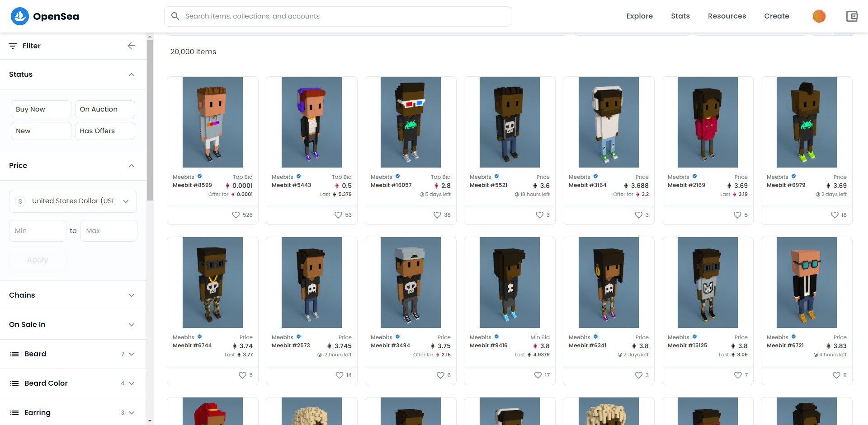
Task: Open the wallet icon
Action: click(x=852, y=16)
